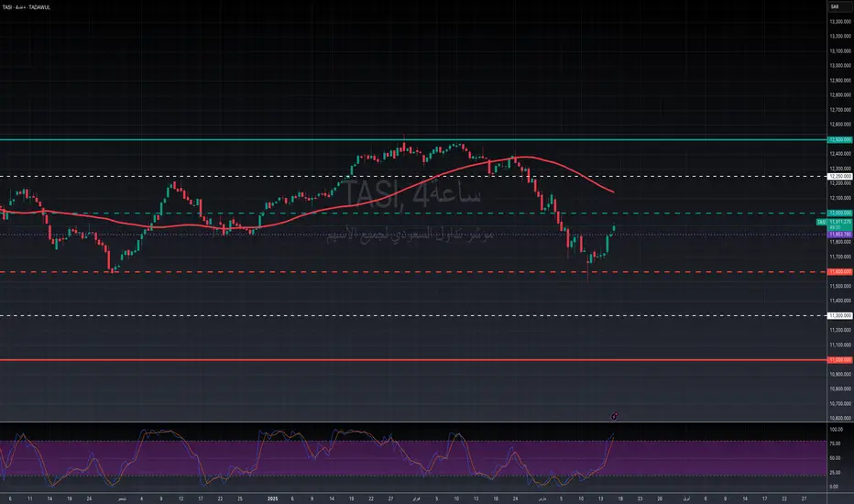Click the 11,000 red price label
The height and width of the screenshot is (504, 854).
[x=838, y=360]
